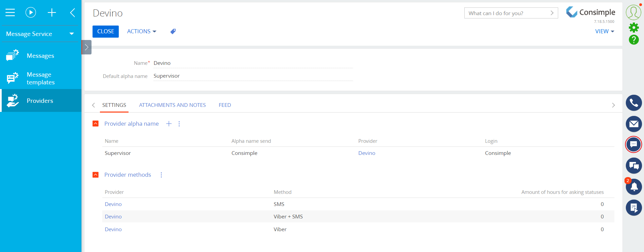Open Message templates section

click(41, 78)
